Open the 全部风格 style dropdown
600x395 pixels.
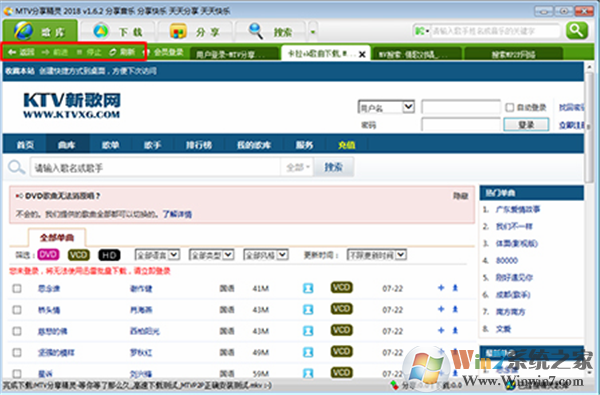[266, 255]
